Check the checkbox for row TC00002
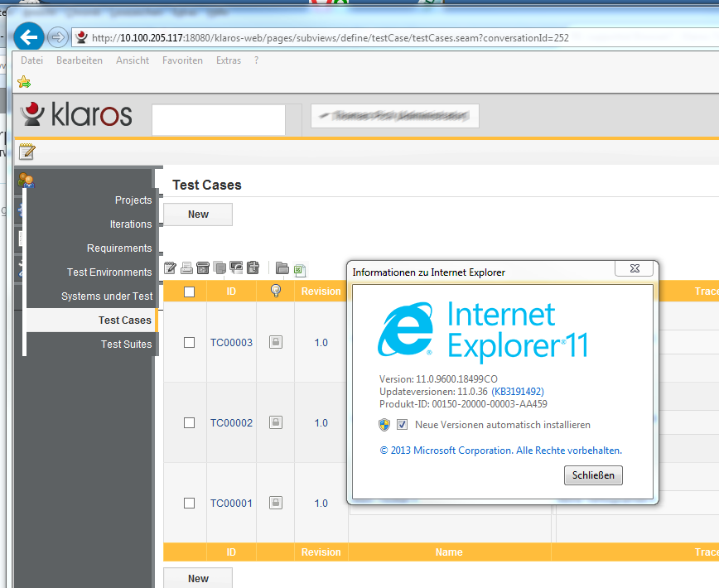The width and height of the screenshot is (719, 588). click(189, 422)
